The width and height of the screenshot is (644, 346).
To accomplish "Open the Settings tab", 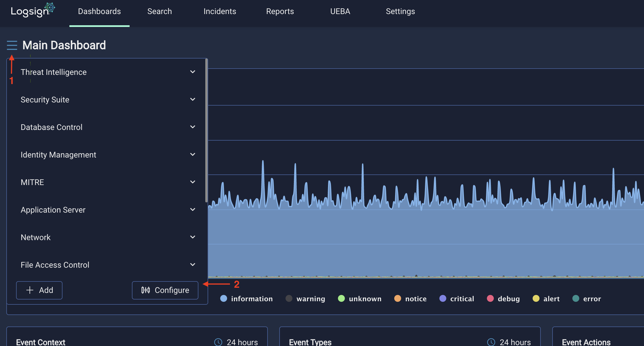I will (x=401, y=11).
